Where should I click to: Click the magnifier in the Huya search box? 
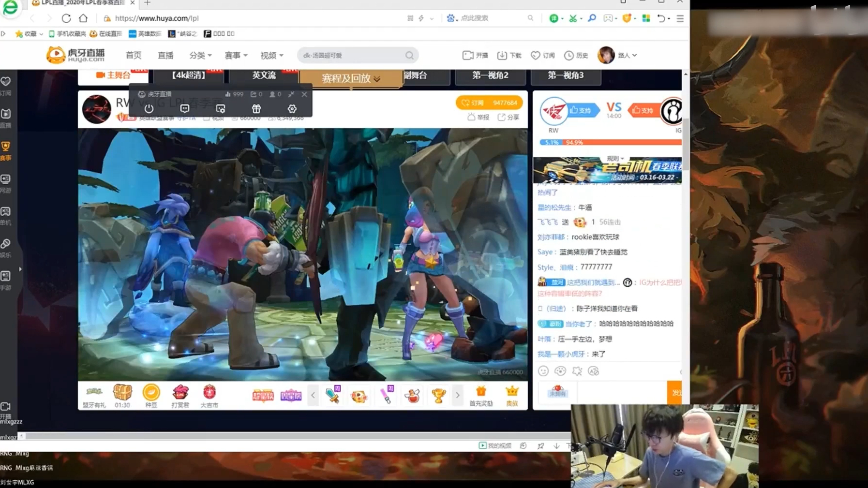409,56
